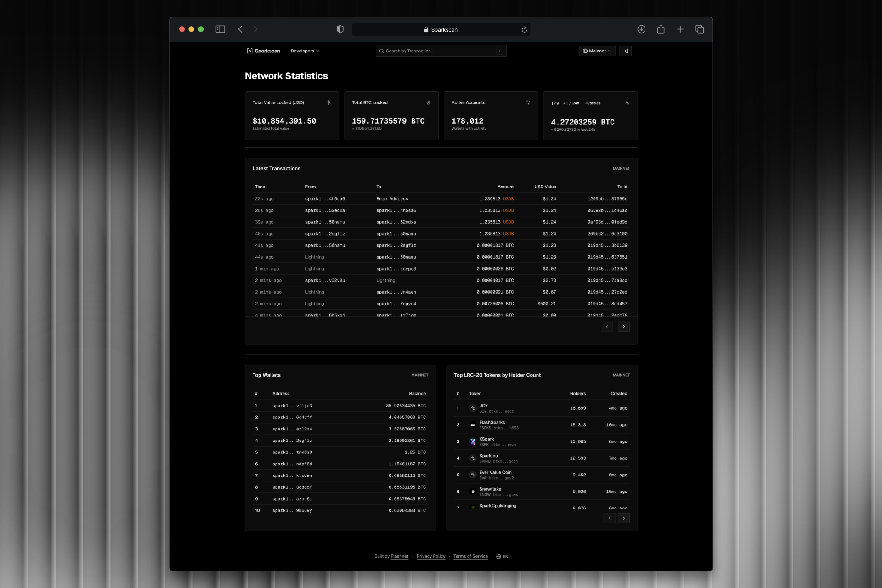Click the Sparkscan logo icon
The height and width of the screenshot is (588, 882).
coord(249,51)
